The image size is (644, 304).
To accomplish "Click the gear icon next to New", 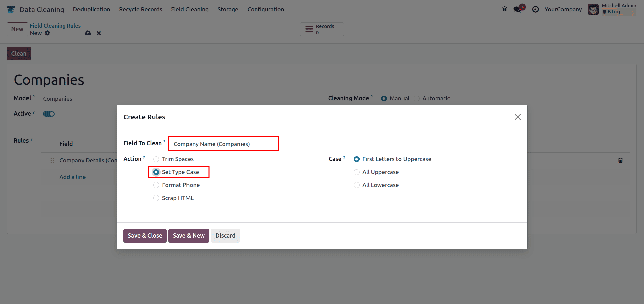I will (48, 33).
